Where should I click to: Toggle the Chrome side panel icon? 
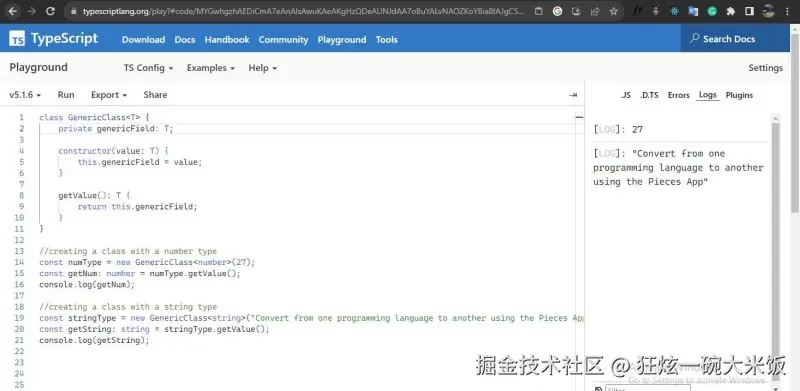coord(749,11)
